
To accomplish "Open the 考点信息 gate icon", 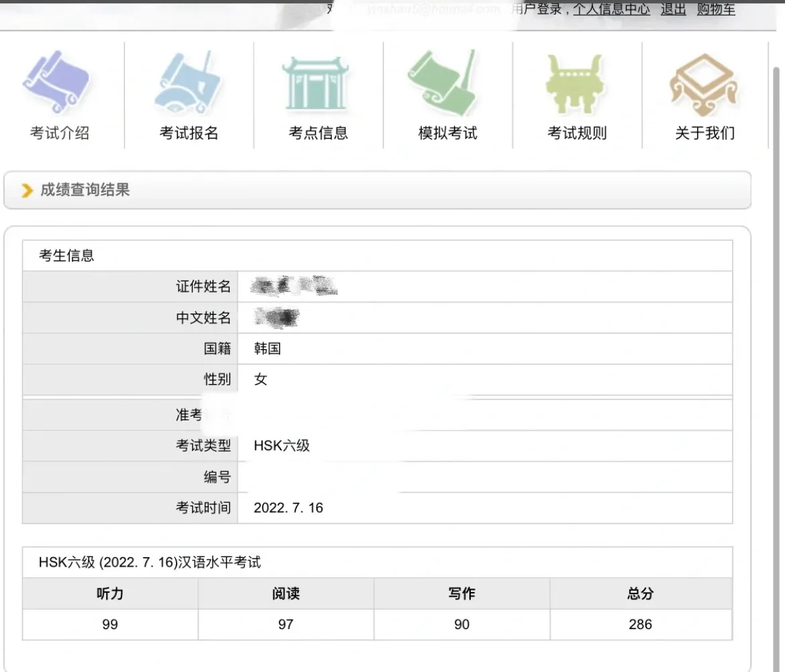I will (316, 83).
